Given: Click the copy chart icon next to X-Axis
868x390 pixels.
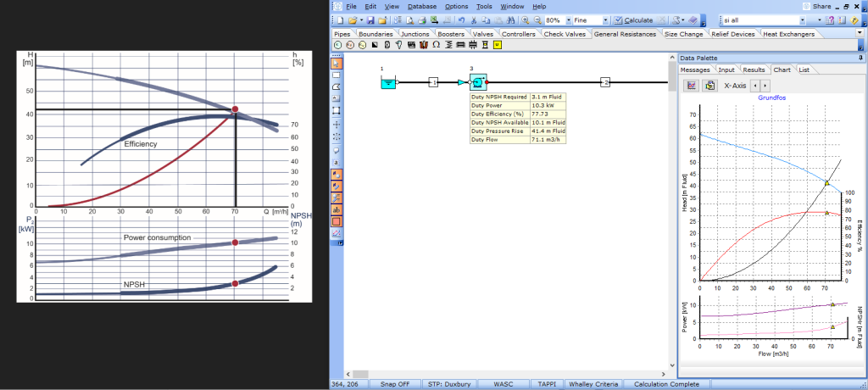Looking at the screenshot, I should tap(709, 86).
